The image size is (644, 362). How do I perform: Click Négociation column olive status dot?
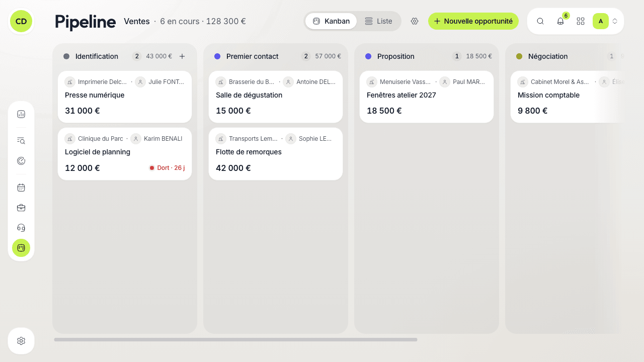[x=519, y=56]
